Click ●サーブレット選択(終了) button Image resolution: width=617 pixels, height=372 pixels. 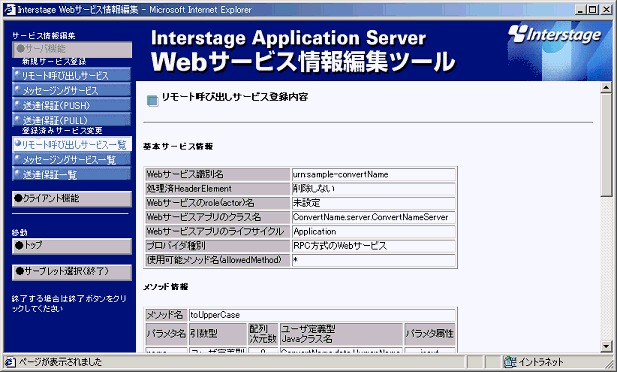(72, 272)
